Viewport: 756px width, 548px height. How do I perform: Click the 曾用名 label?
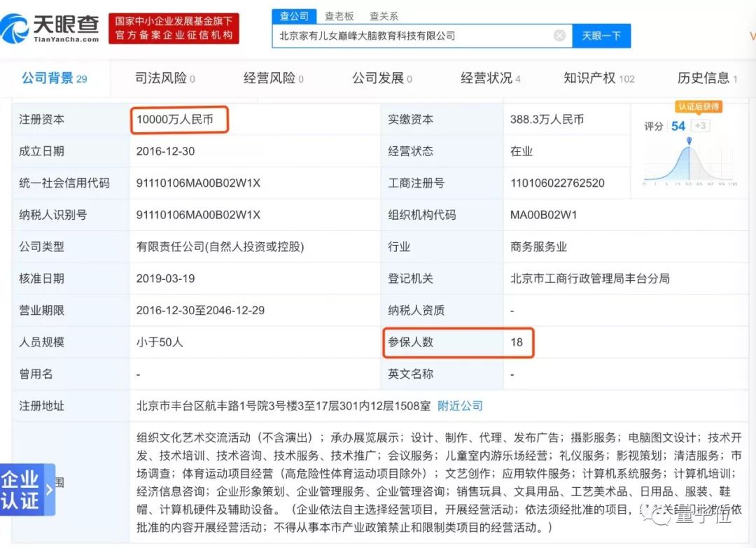pos(36,374)
